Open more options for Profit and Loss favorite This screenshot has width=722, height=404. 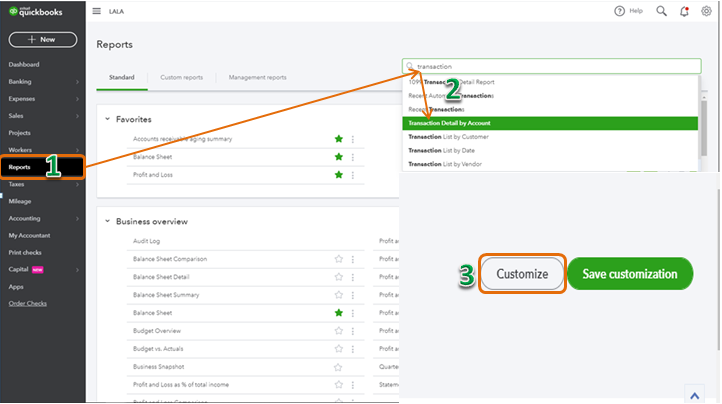tap(352, 175)
